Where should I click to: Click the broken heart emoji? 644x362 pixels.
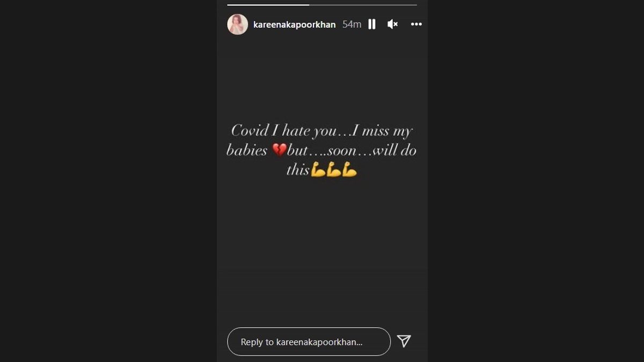point(279,150)
